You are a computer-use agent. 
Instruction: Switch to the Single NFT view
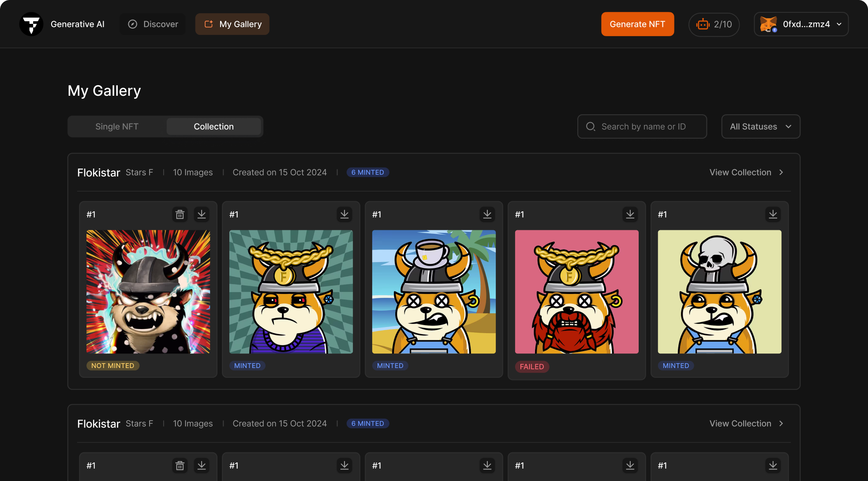(117, 127)
